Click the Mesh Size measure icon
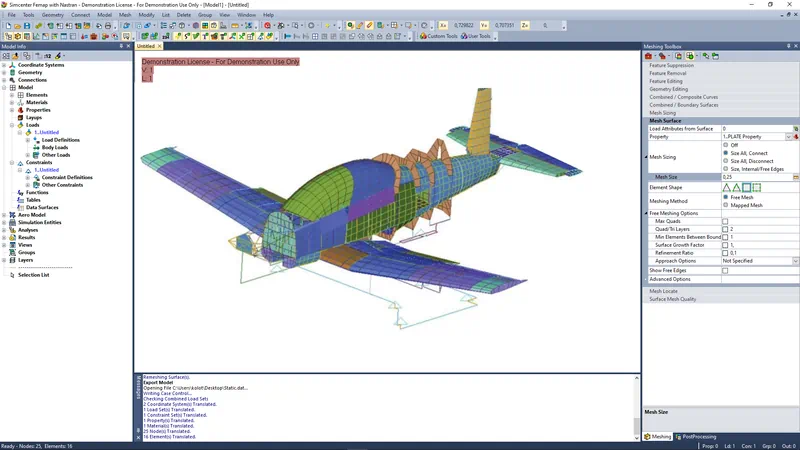The width and height of the screenshot is (800, 450). pyautogui.click(x=795, y=177)
